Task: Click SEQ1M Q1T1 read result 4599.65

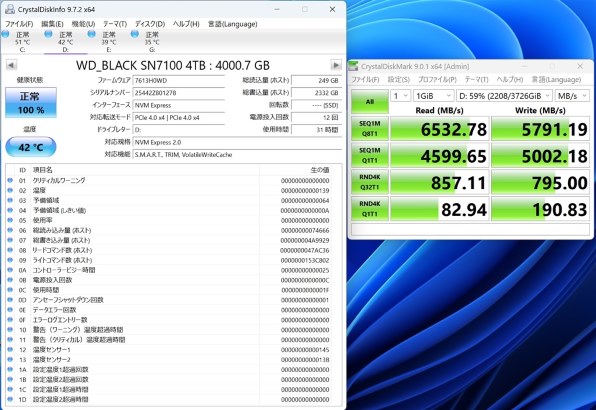Action: [440, 156]
